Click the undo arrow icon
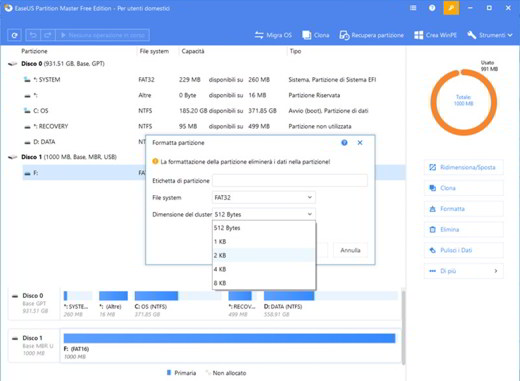The height and width of the screenshot is (381, 520). coord(33,35)
